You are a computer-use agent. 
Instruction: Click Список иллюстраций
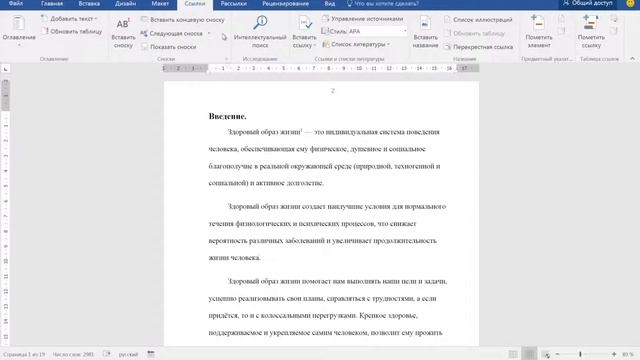478,20
